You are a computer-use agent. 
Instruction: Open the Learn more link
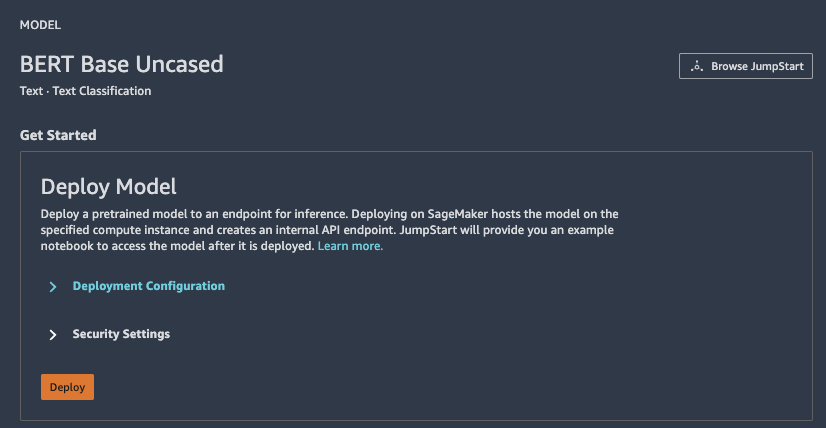[350, 246]
